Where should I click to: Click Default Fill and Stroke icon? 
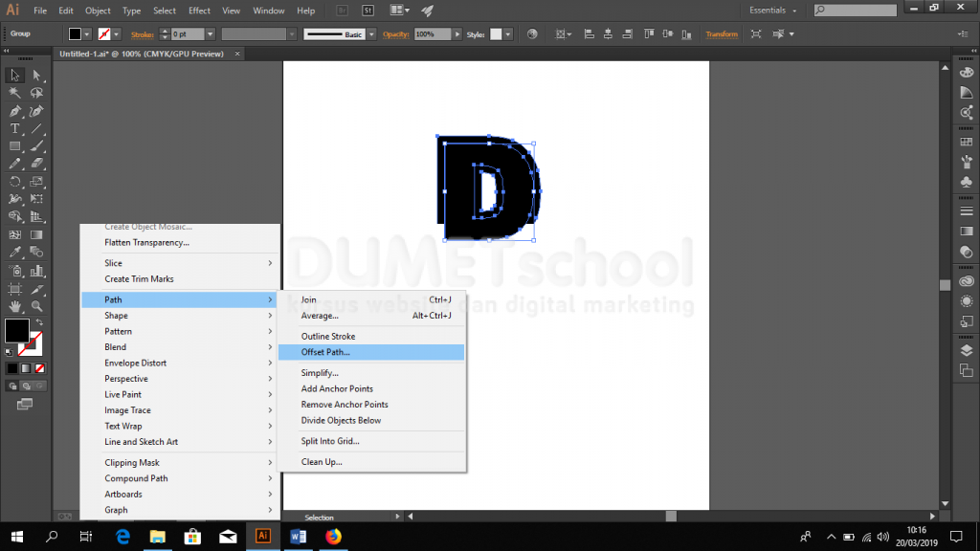click(x=10, y=352)
